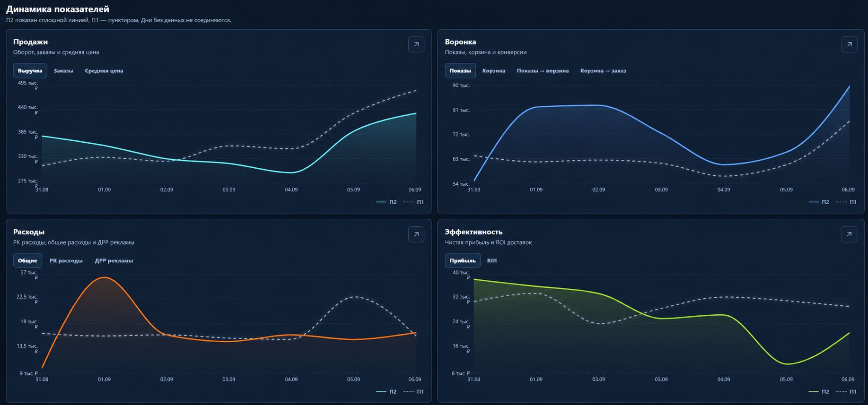The height and width of the screenshot is (405, 868).
Task: Toggle the П1 legend in Продажи chart
Action: coord(414,202)
